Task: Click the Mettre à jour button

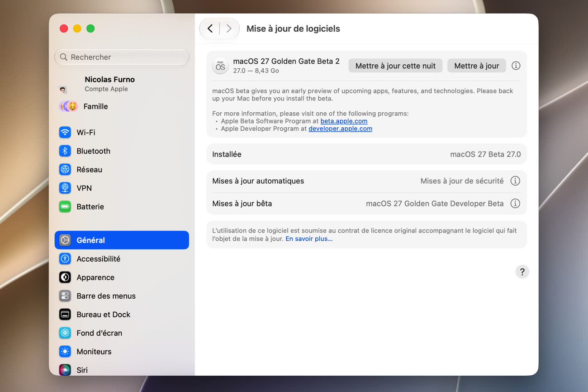Action: coord(477,66)
